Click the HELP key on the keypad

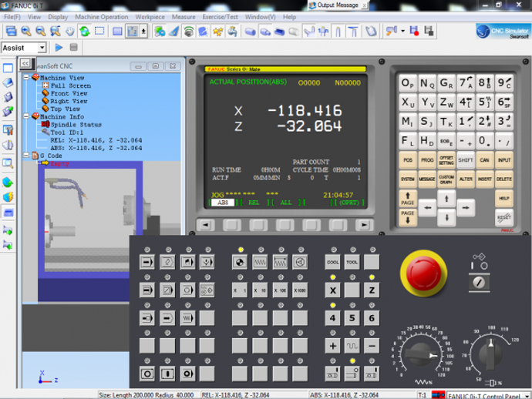(504, 198)
